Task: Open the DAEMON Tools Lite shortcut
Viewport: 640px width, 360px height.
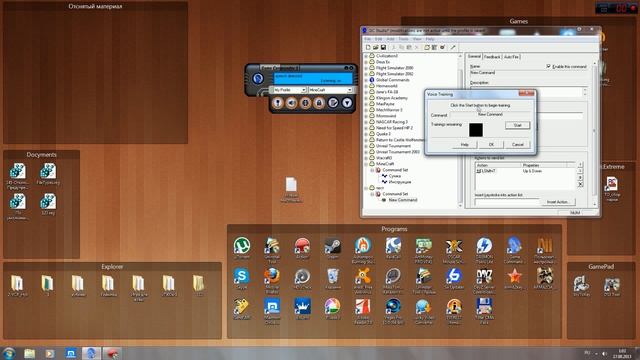Action: 484,250
